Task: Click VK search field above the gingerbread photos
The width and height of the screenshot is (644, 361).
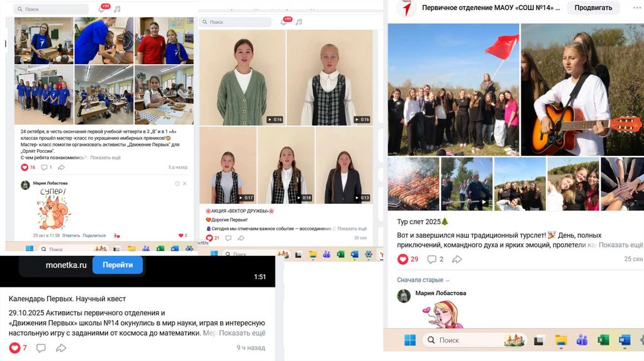Action: tap(51, 9)
